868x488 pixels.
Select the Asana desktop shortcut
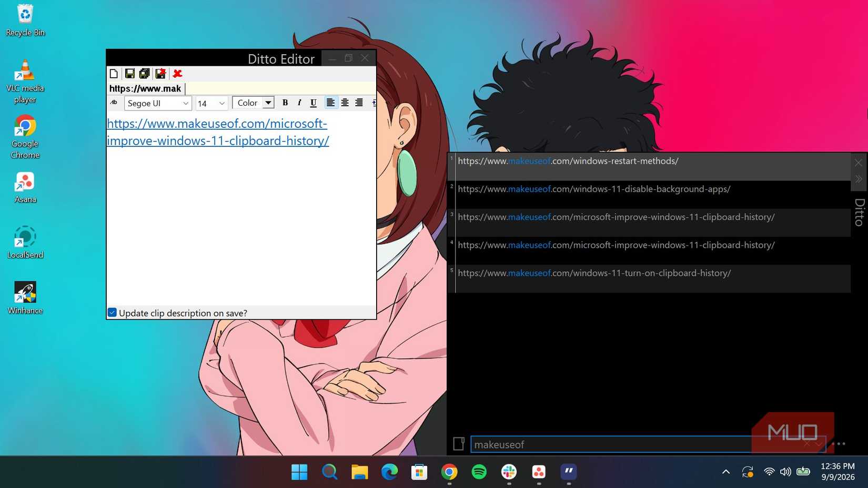pyautogui.click(x=25, y=188)
